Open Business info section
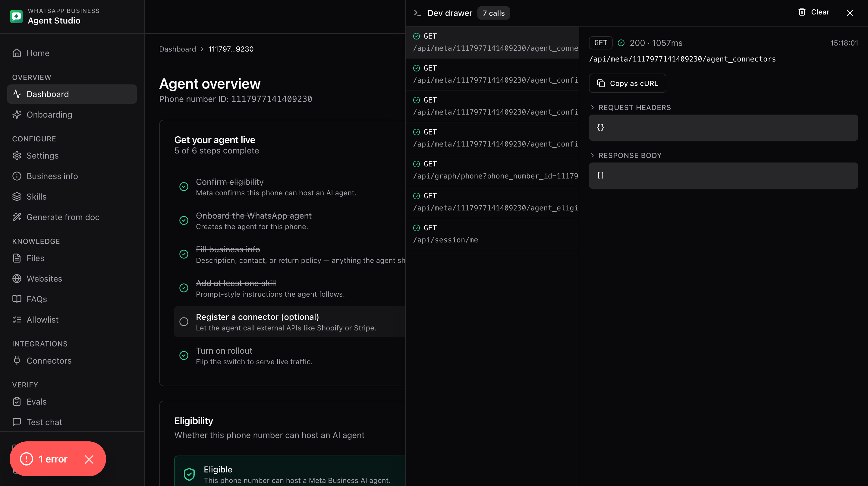The image size is (868, 486). click(72, 176)
